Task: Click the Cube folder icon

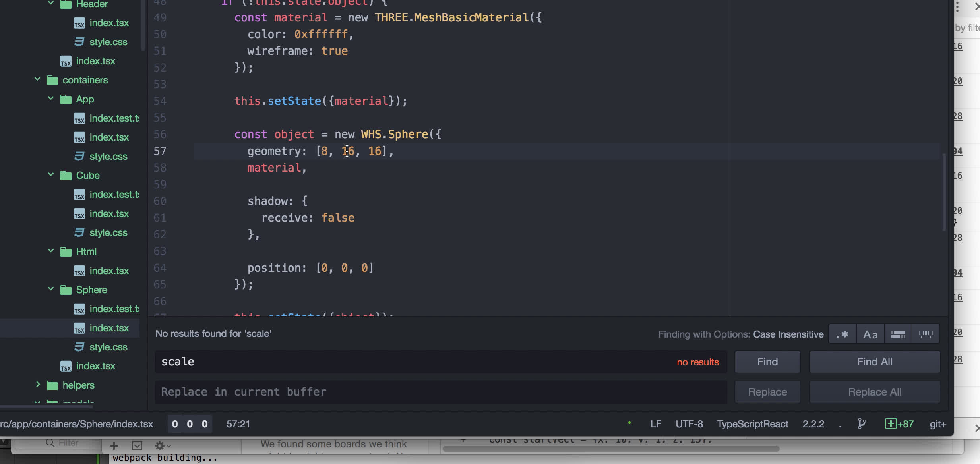Action: (66, 176)
